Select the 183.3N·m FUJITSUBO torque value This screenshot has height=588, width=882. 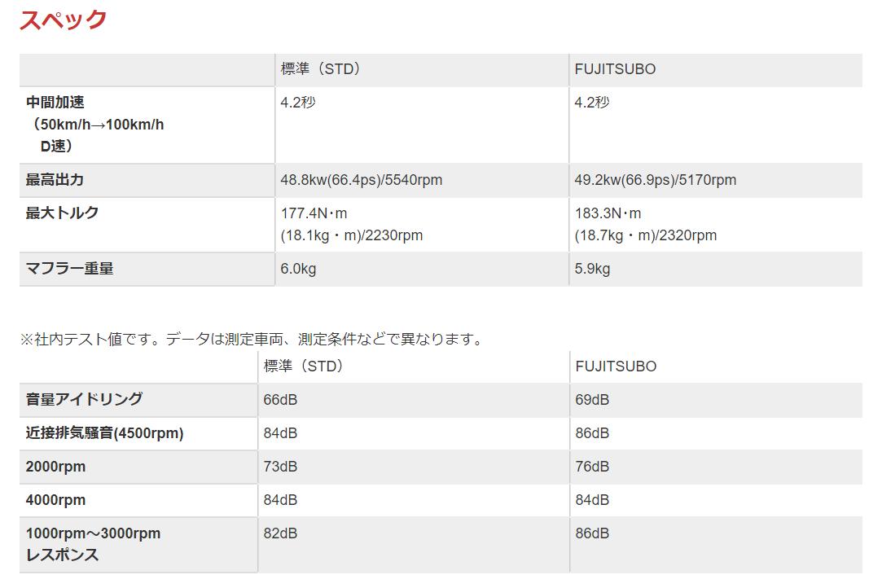[608, 213]
